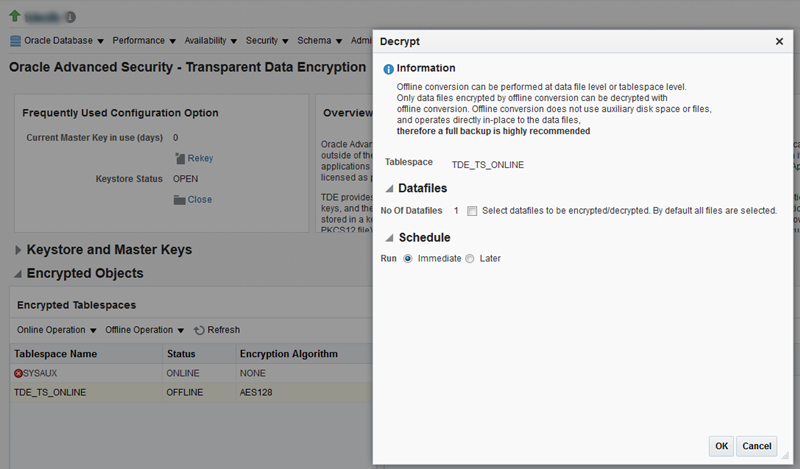Click the Rekey key icon
The width and height of the screenshot is (800, 469).
coord(180,158)
